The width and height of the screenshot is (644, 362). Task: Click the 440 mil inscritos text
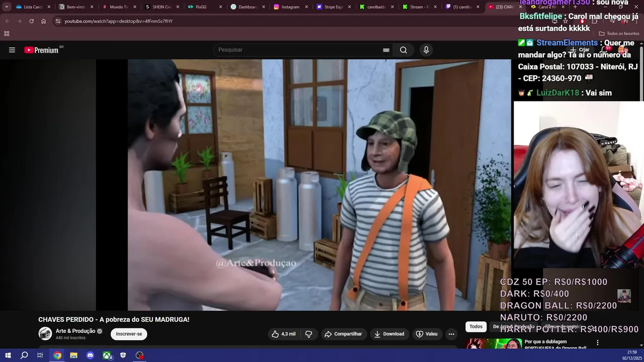tap(70, 338)
